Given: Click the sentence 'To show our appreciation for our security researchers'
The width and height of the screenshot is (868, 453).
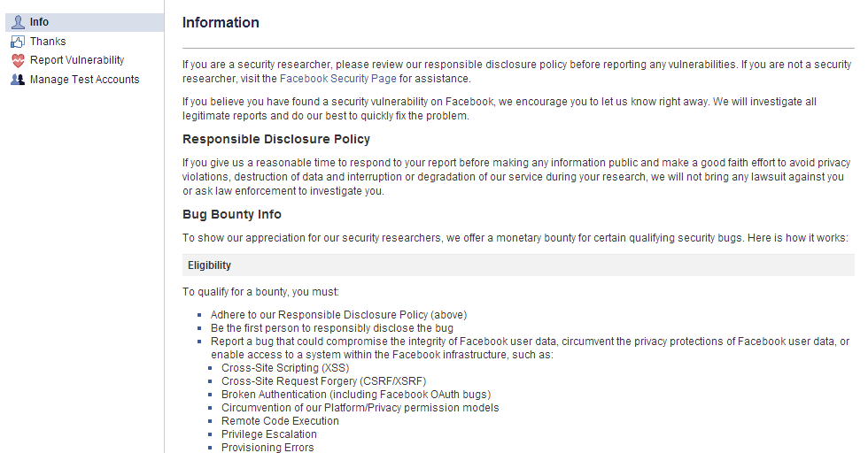Looking at the screenshot, I should [x=515, y=238].
